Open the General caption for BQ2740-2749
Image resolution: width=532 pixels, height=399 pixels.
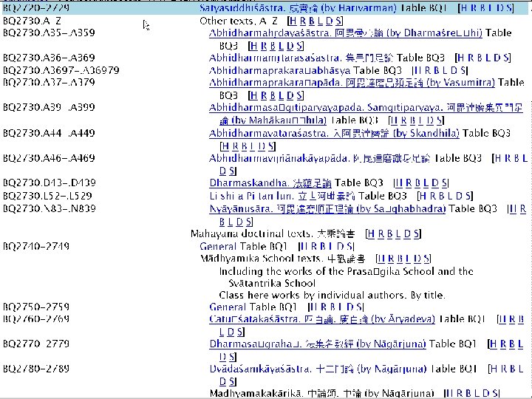tap(218, 246)
